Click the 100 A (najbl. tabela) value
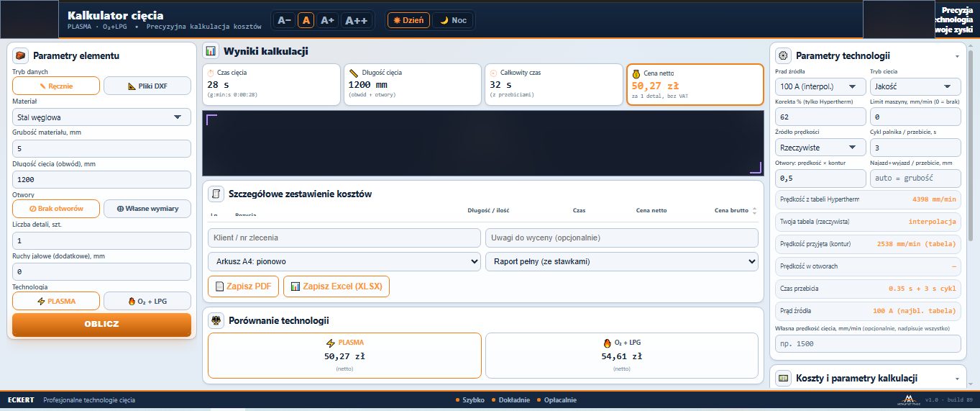 pos(915,310)
